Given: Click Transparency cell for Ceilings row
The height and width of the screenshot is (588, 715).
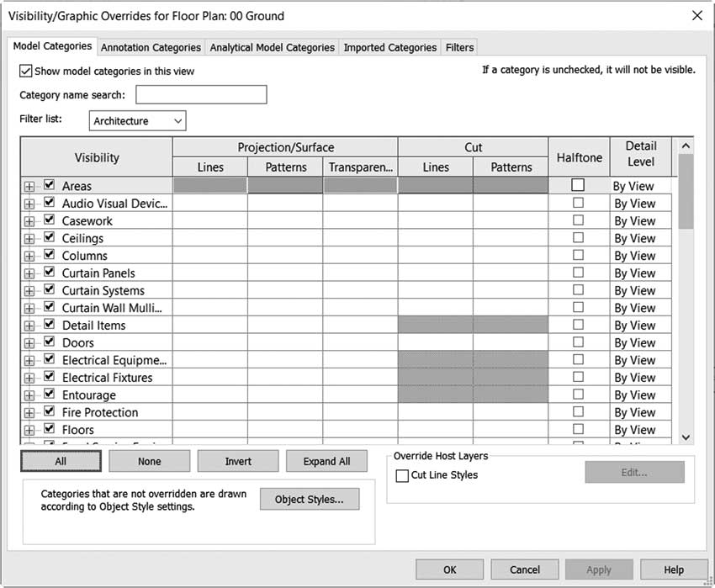Looking at the screenshot, I should 360,238.
